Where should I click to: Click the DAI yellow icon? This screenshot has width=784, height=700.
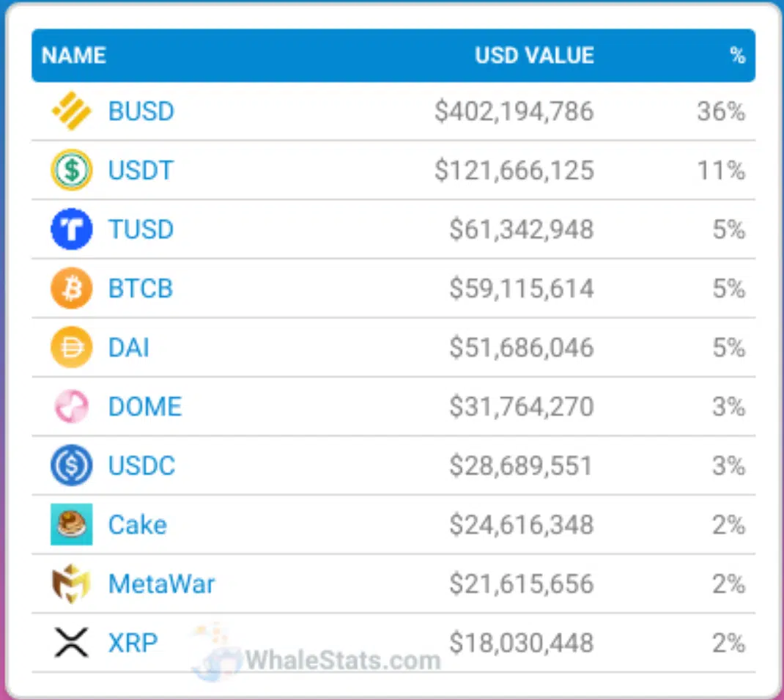point(71,347)
